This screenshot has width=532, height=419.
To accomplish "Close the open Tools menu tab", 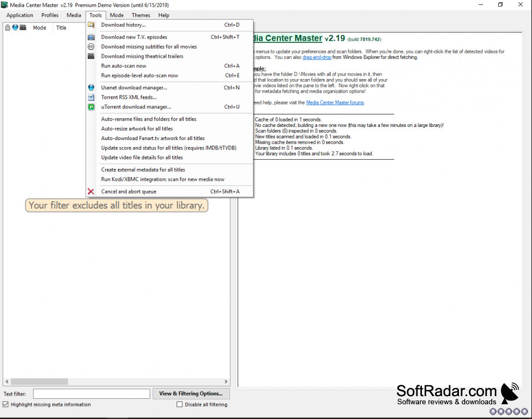I will [96, 15].
